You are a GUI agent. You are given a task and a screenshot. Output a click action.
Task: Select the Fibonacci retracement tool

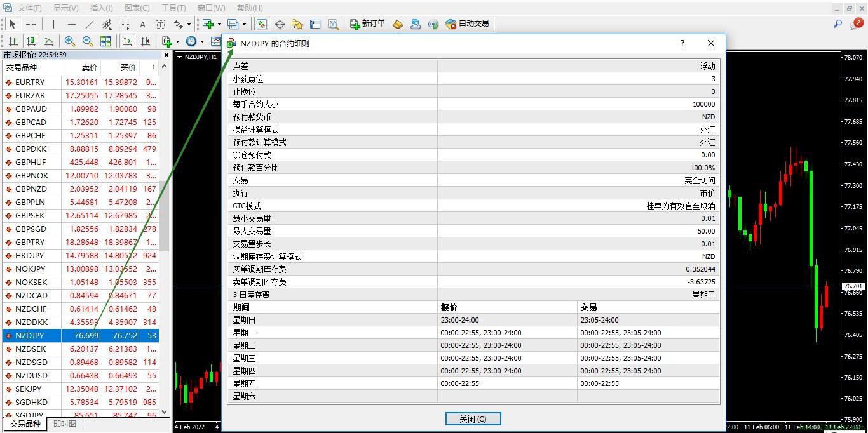tap(125, 24)
